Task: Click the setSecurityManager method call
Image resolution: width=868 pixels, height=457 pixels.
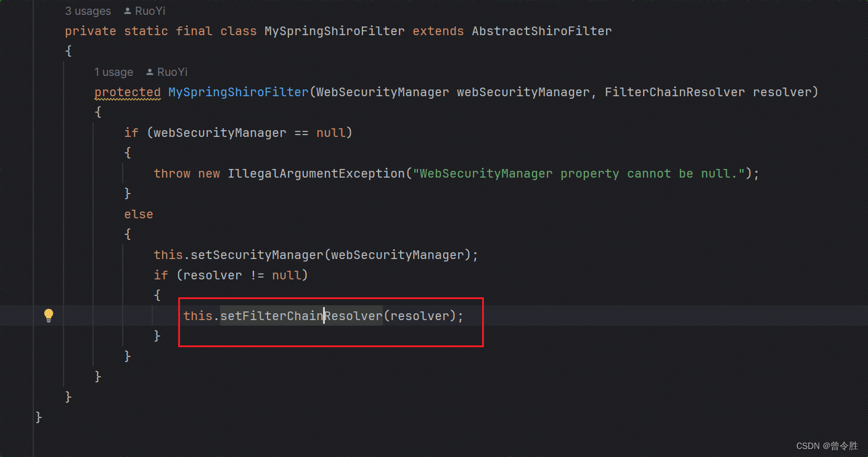Action: [x=257, y=255]
